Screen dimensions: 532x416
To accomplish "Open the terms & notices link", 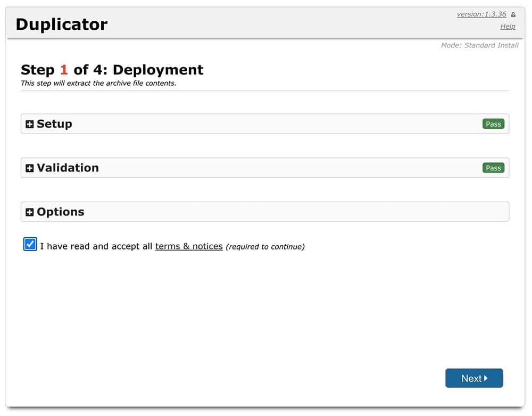I will coord(189,246).
